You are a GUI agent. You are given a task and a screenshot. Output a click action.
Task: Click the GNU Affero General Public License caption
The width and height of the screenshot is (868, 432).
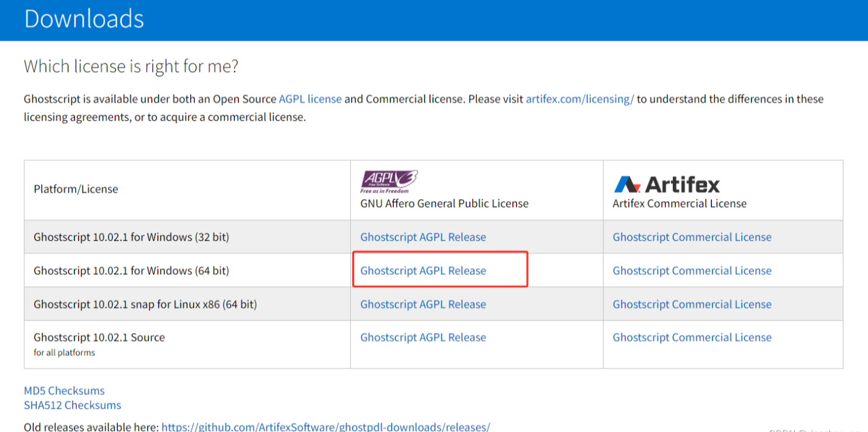tap(444, 204)
